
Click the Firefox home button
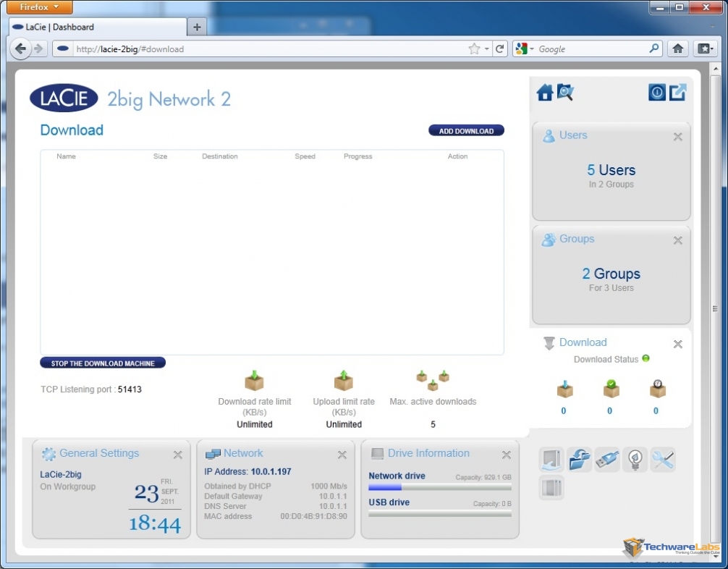(678, 49)
